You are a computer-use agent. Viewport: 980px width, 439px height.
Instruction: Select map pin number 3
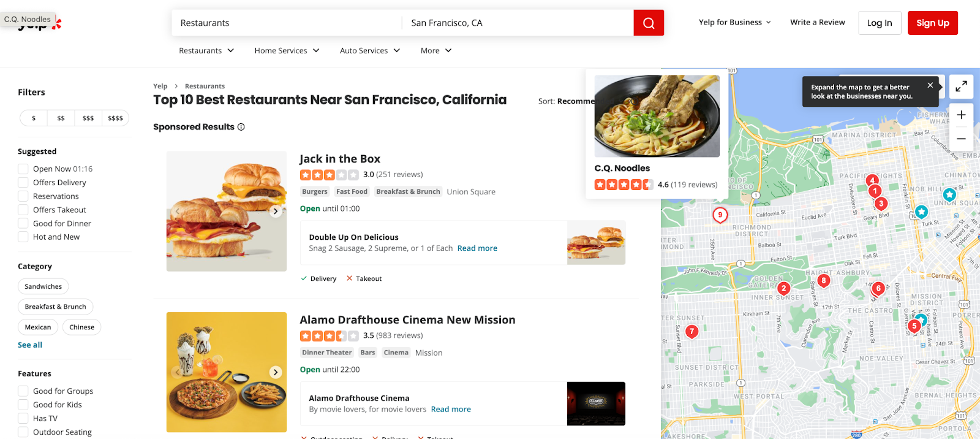[x=881, y=204]
